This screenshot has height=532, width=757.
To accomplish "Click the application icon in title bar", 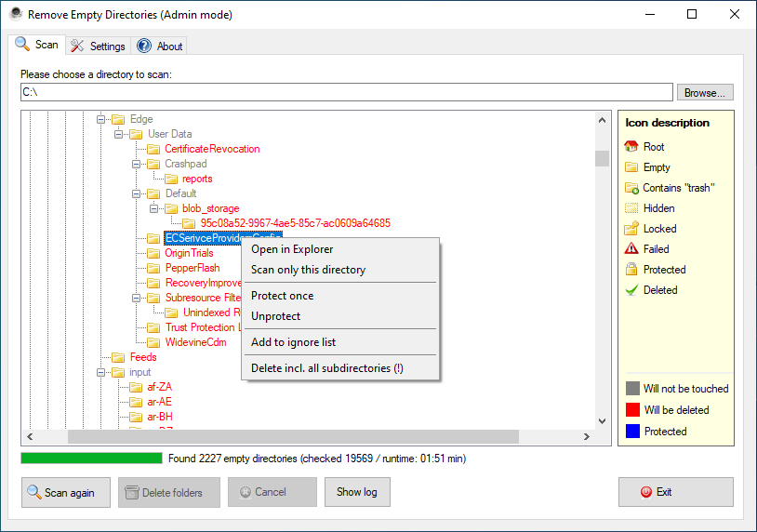I will tap(16, 14).
